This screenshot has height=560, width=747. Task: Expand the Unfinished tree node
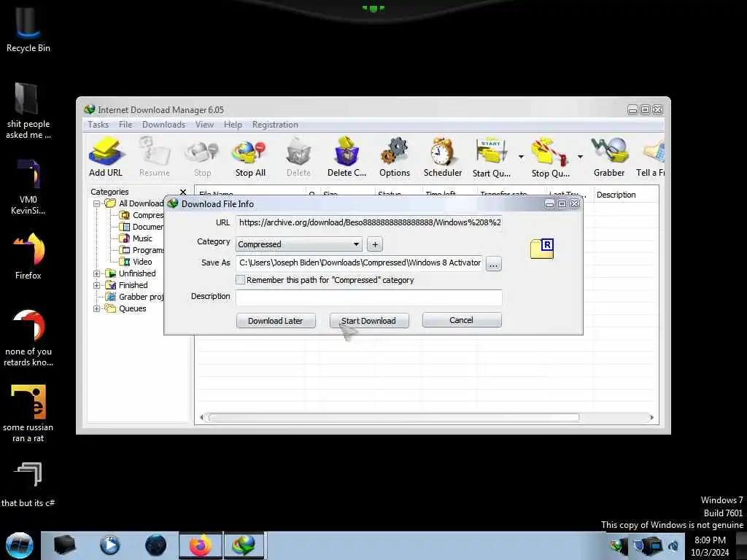pos(97,273)
